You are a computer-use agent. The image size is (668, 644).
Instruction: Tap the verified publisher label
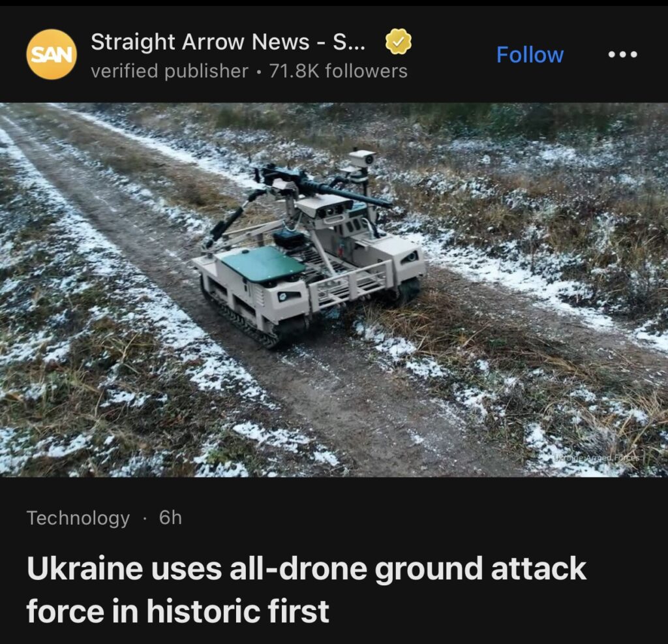tap(170, 71)
